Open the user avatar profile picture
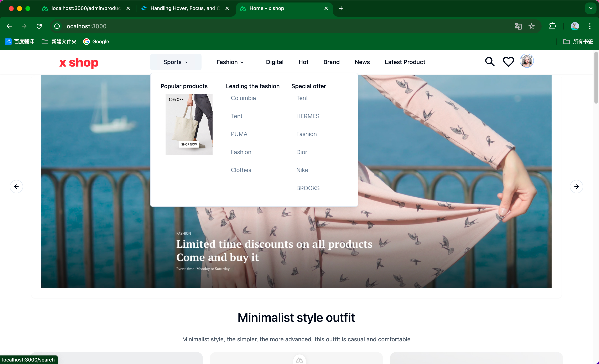The width and height of the screenshot is (599, 364). pyautogui.click(x=527, y=61)
